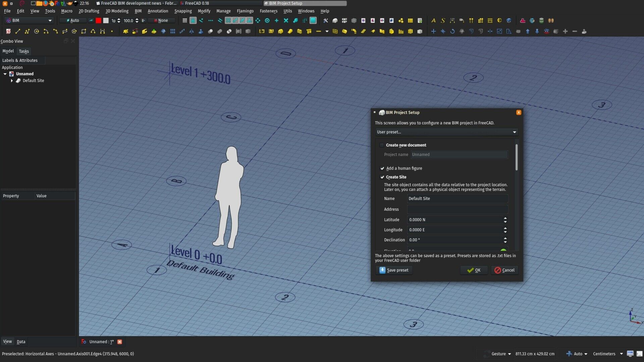Expand the Default Site tree item
Image resolution: width=644 pixels, height=362 pixels.
click(x=12, y=81)
